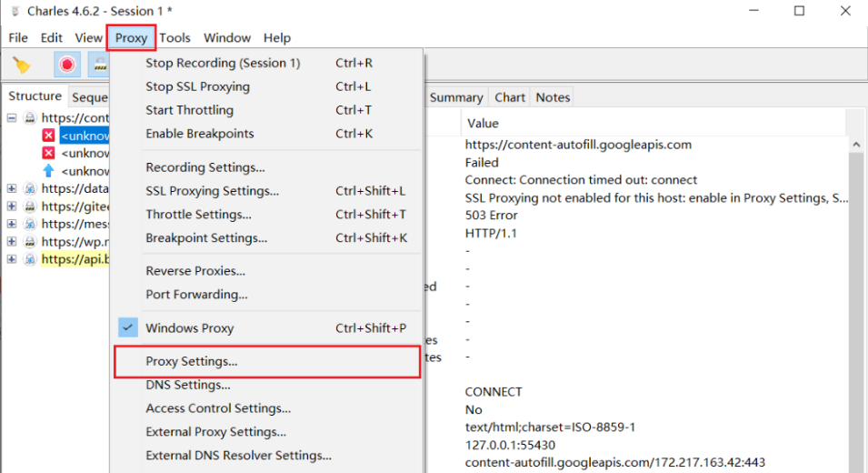Click the SSL proxying lock toolbar icon
Image resolution: width=868 pixels, height=473 pixels.
pos(100,65)
